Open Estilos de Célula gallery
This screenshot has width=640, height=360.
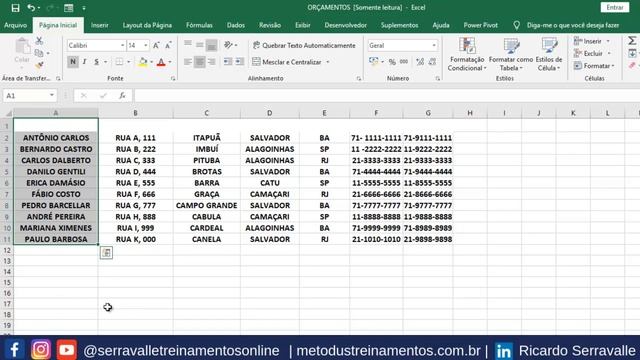click(549, 54)
